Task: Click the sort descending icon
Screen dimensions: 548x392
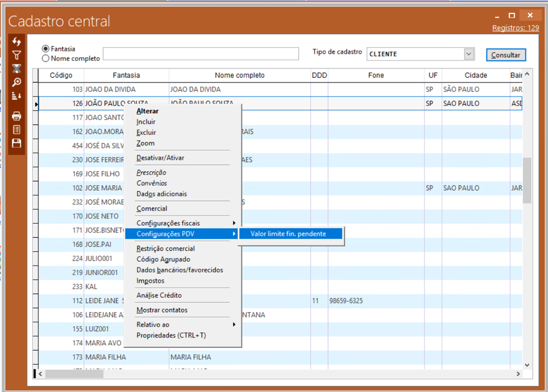Action: click(17, 96)
